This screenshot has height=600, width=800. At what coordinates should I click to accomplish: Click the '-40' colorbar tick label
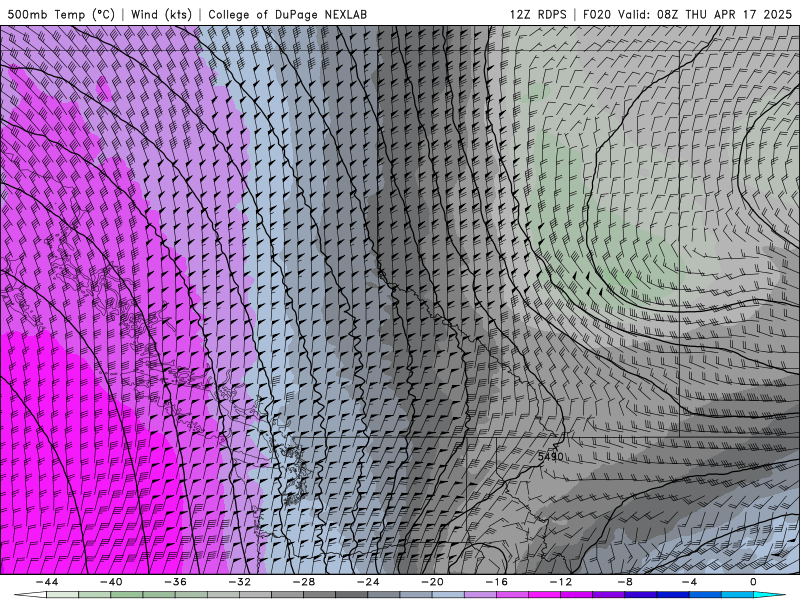click(x=111, y=582)
